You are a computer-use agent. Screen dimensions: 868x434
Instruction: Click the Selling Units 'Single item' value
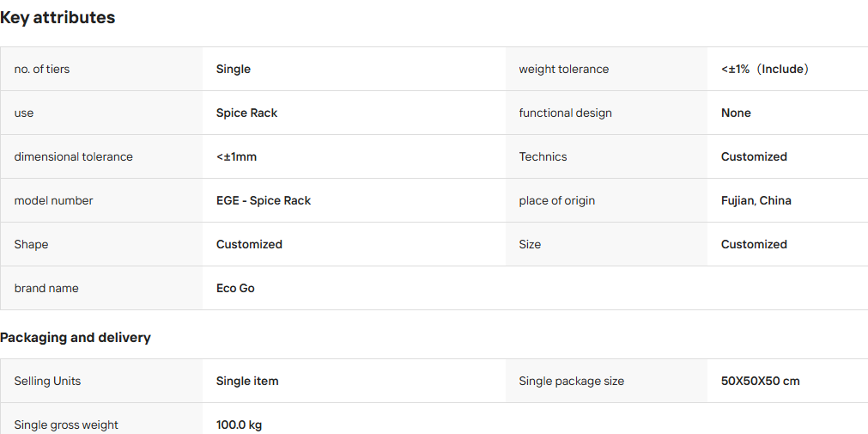point(247,382)
